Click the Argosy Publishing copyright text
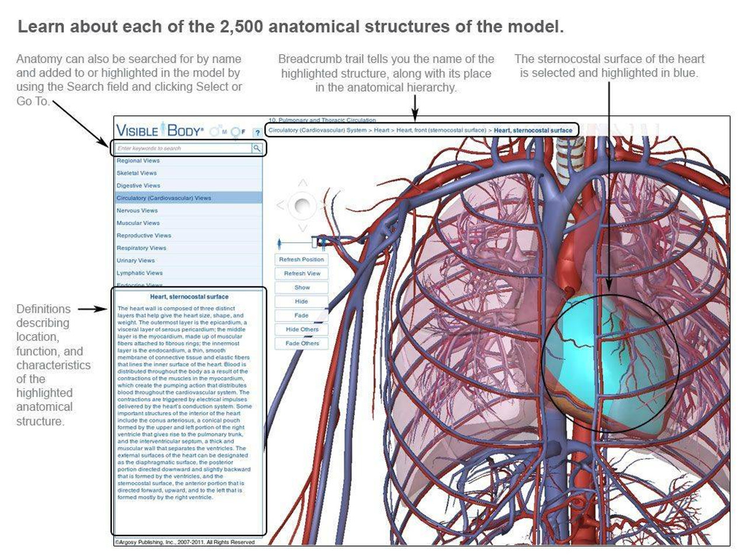 [185, 542]
